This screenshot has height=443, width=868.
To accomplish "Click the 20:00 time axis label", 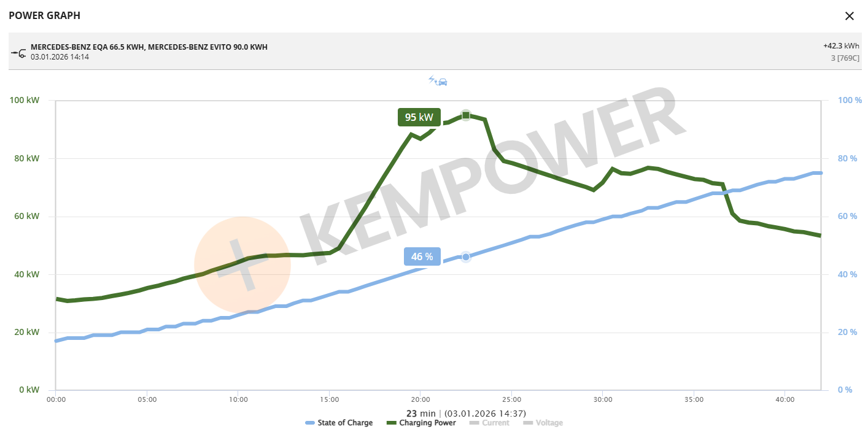I will tap(420, 400).
